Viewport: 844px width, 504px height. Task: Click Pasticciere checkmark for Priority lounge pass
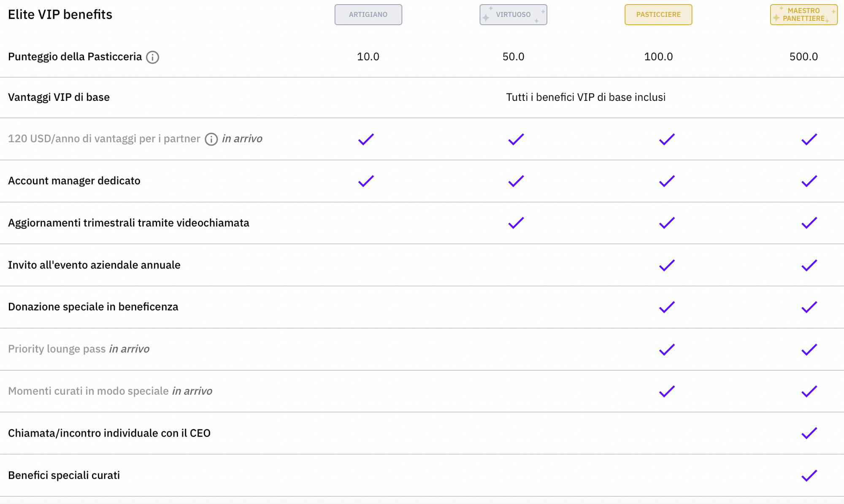coord(667,349)
